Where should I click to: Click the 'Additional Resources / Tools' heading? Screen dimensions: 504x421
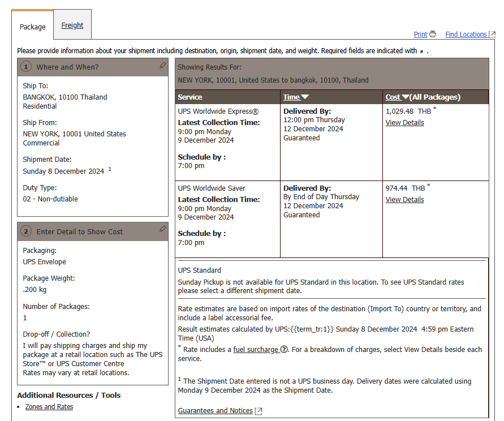click(x=69, y=395)
